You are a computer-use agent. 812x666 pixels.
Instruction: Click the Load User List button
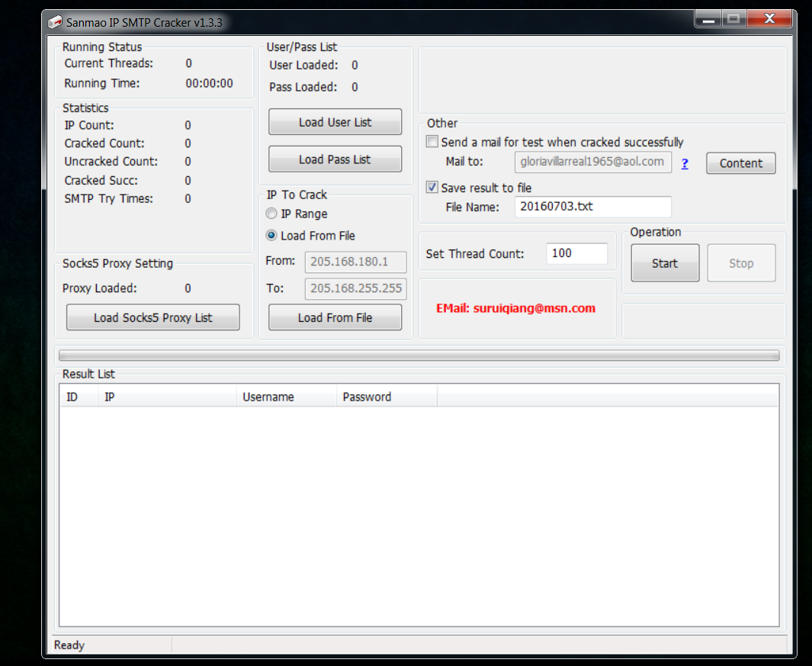[335, 121]
